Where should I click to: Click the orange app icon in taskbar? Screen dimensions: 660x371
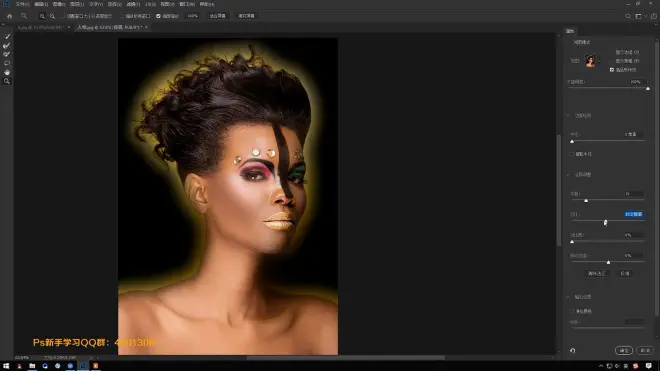(96, 366)
